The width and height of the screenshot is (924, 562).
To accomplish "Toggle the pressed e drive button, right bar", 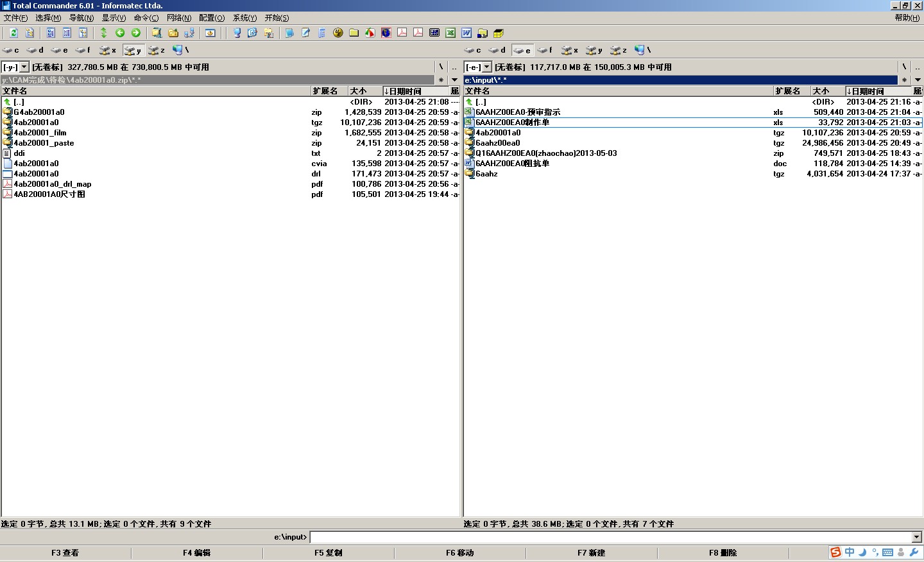I will click(522, 50).
